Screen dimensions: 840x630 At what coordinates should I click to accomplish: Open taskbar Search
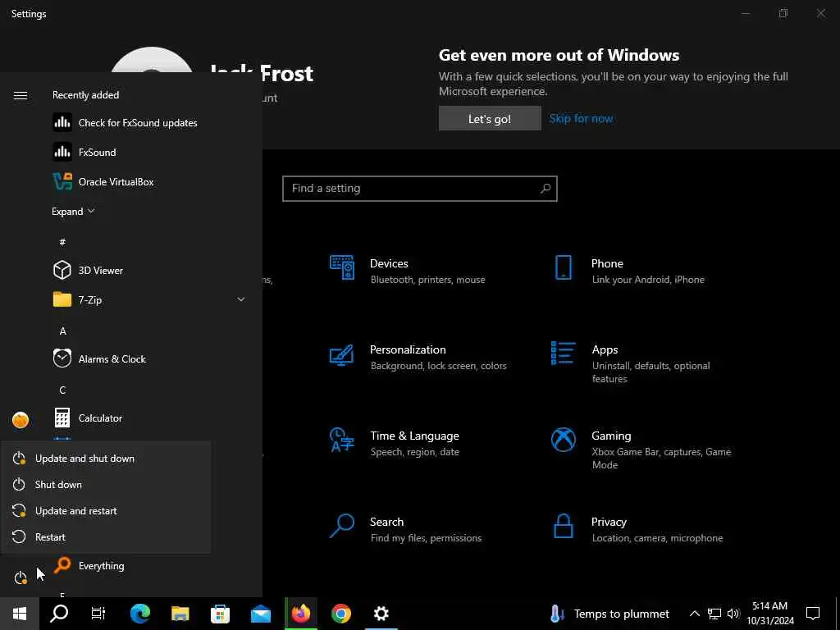59,614
